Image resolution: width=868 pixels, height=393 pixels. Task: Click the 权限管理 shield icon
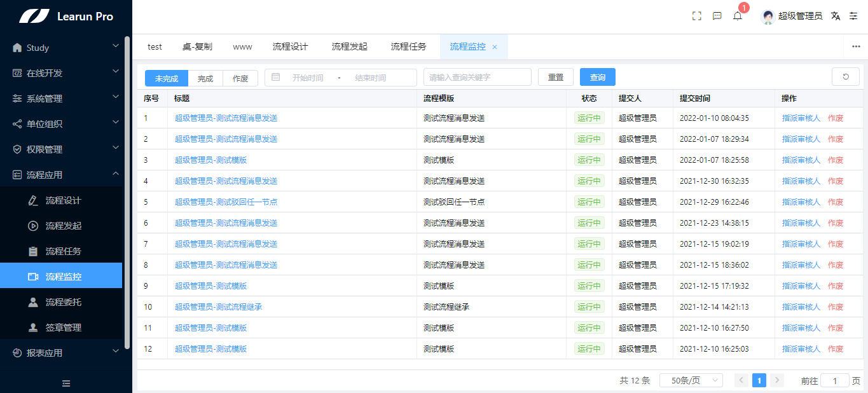click(17, 149)
